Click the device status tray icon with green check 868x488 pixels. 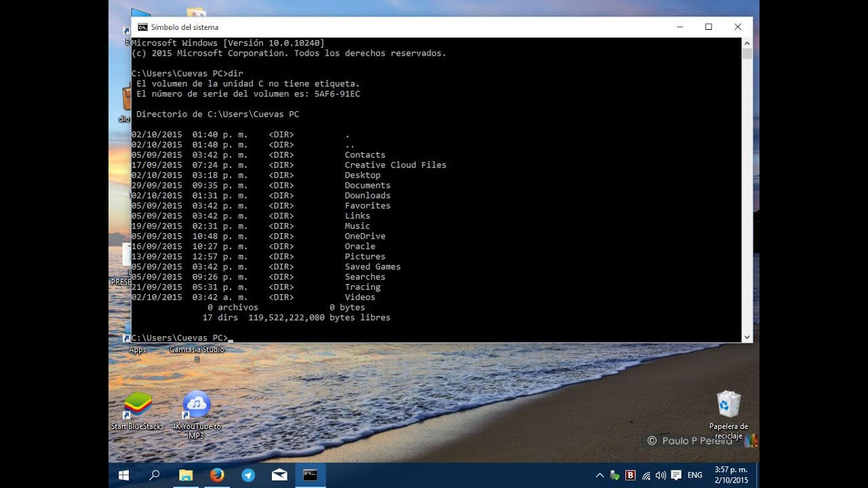coord(615,476)
